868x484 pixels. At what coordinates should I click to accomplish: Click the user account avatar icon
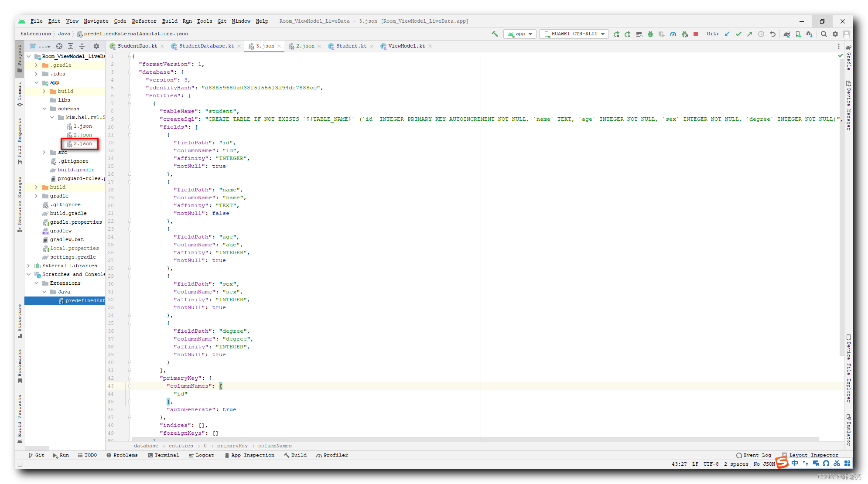[x=847, y=34]
